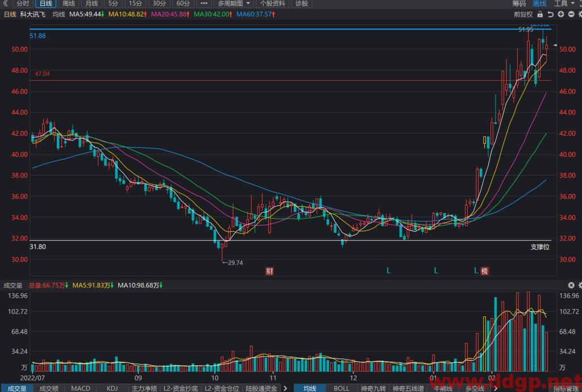The width and height of the screenshot is (582, 392).
Task: Switch to the 牛熊线 indicator
Action: coord(443,388)
